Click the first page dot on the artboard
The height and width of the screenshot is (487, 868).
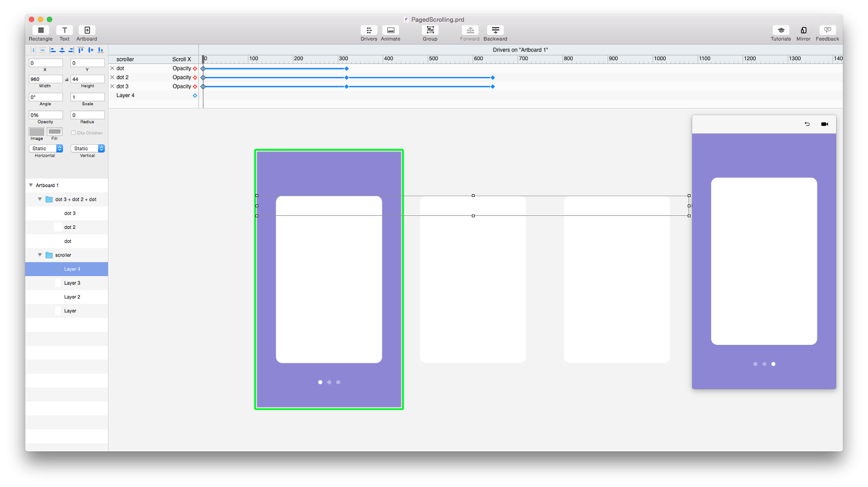pyautogui.click(x=320, y=382)
